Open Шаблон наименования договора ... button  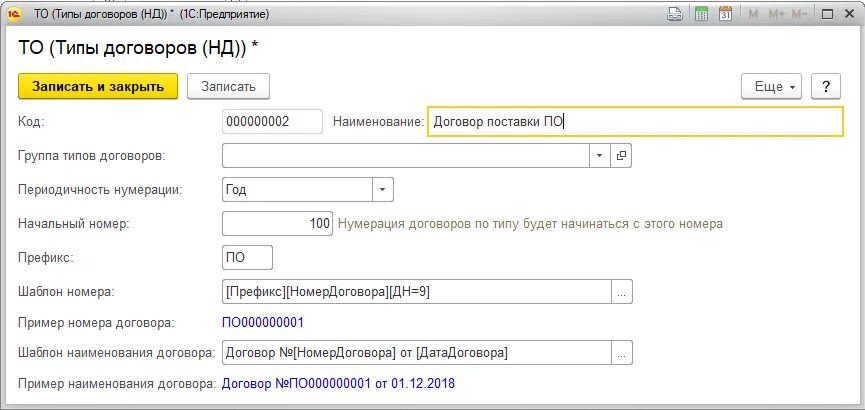click(x=622, y=353)
